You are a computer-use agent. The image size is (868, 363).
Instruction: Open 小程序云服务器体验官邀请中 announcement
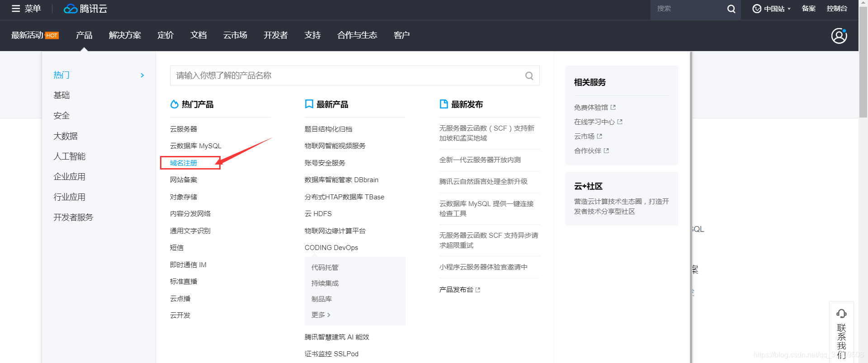coord(483,267)
